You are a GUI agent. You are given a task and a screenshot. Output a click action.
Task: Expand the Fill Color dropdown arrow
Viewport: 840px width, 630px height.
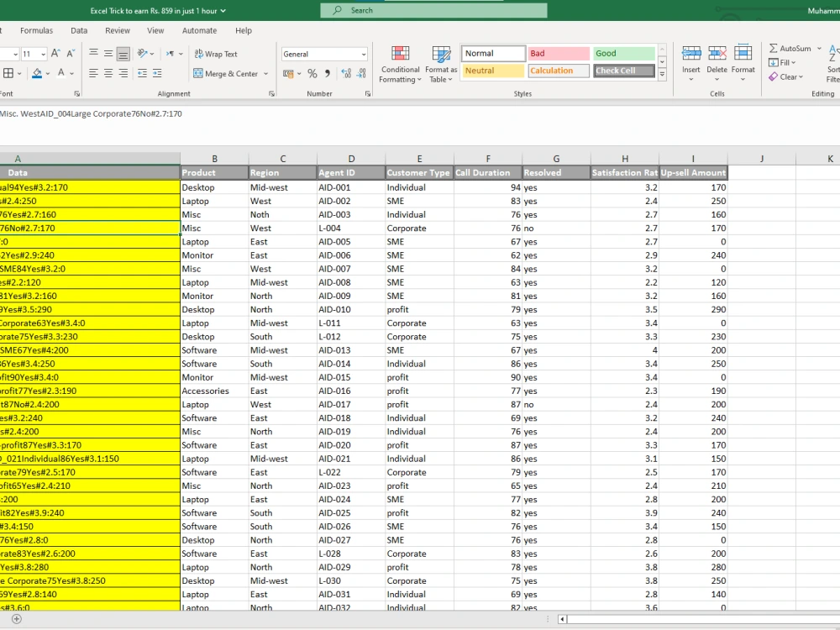(48, 73)
